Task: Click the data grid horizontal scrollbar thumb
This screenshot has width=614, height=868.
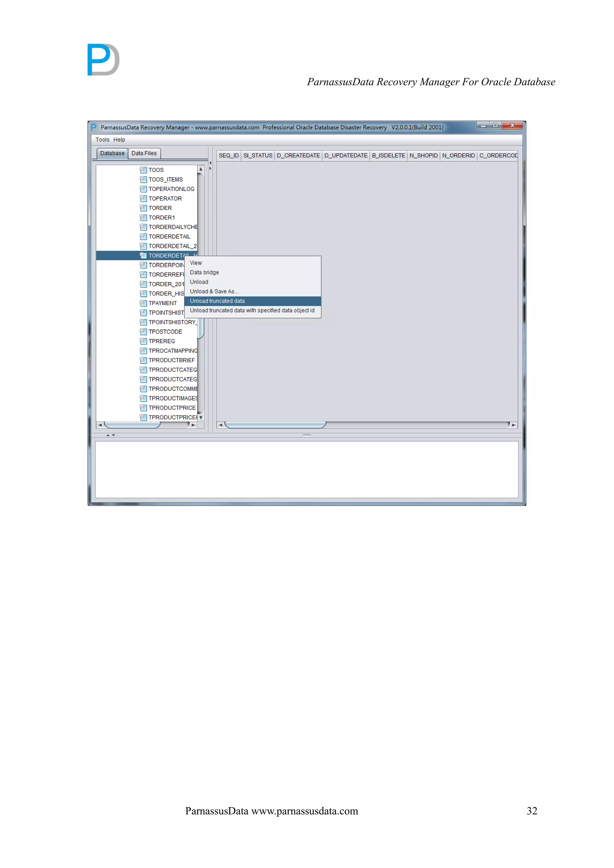Action: (x=275, y=425)
